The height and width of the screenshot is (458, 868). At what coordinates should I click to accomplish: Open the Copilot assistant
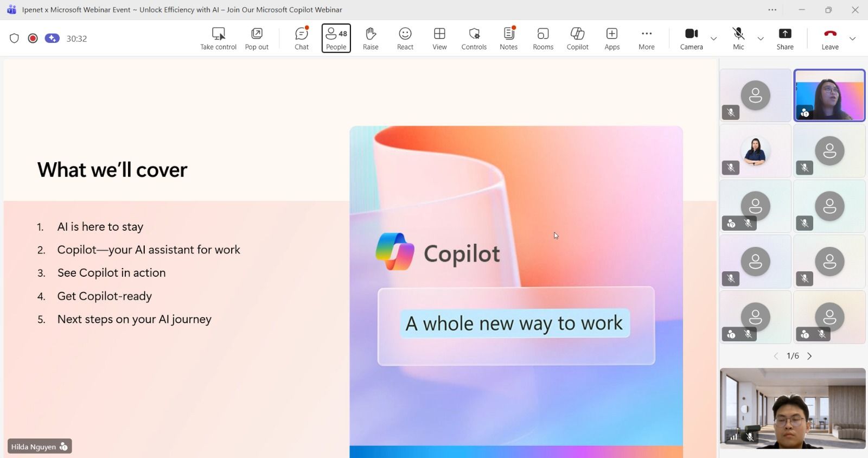577,38
